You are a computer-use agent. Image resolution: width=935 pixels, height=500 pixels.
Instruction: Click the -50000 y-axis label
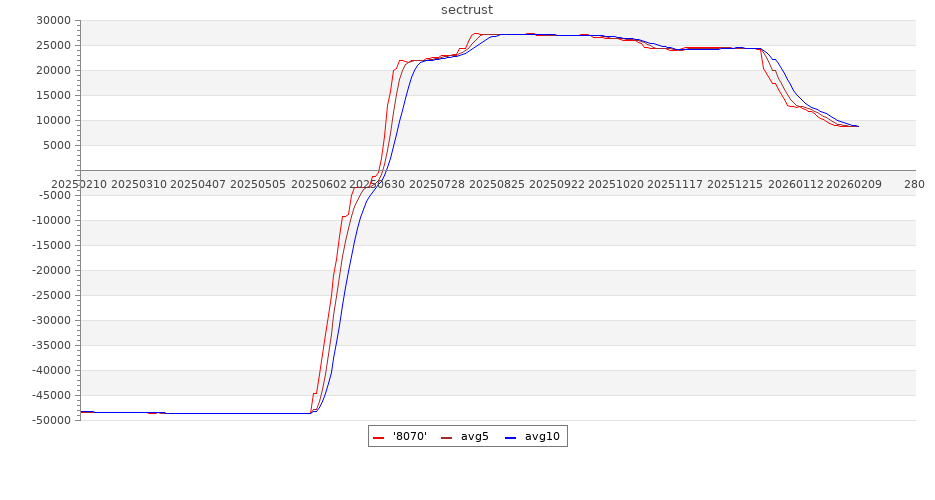coord(50,421)
